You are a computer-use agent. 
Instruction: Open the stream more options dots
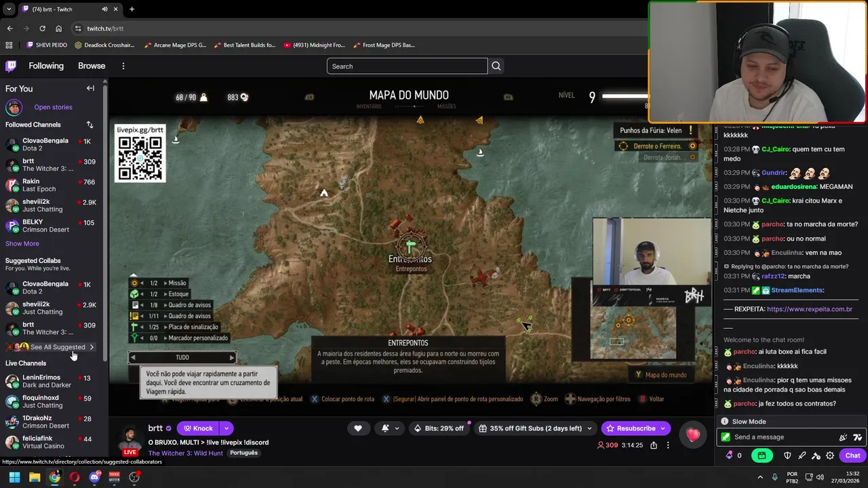tap(668, 445)
